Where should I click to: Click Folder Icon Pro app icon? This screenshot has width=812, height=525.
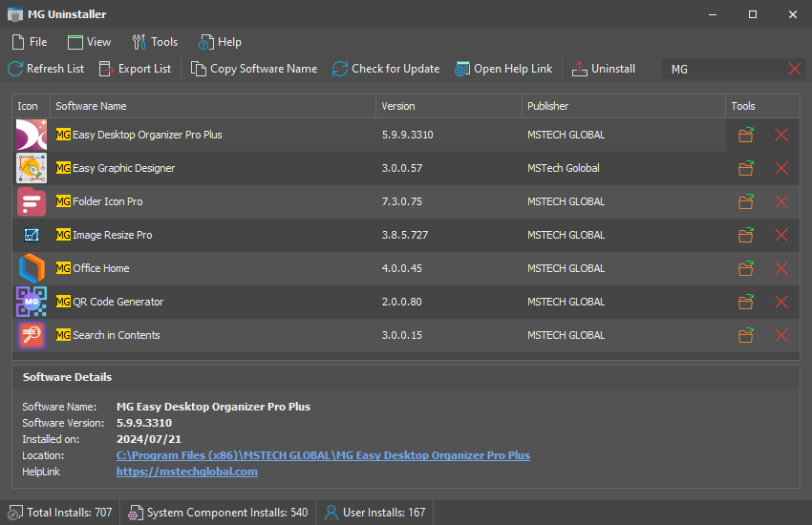(32, 201)
